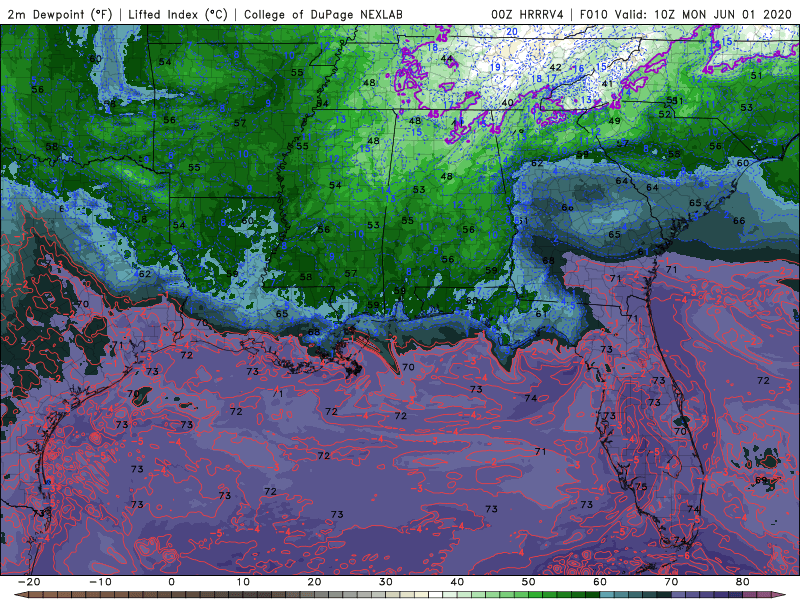Click the '66' dewpoint value off the Atlantic coast

(x=739, y=221)
